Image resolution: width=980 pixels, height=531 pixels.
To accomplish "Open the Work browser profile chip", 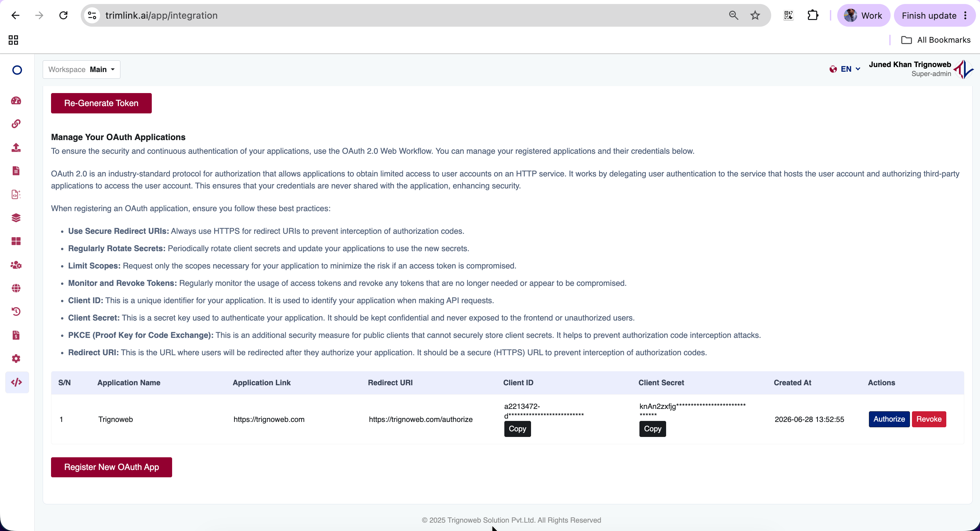I will [864, 15].
